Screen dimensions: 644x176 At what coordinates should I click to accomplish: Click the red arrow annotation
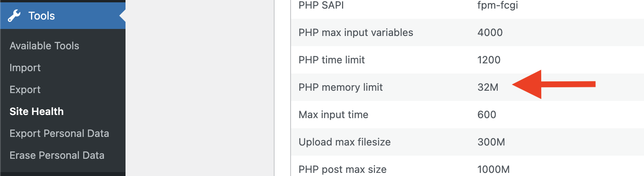[x=554, y=84]
